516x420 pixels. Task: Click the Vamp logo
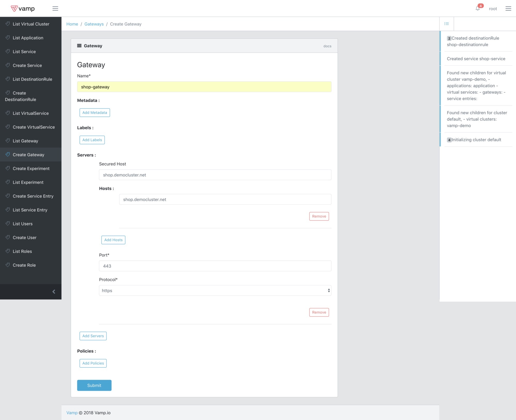click(23, 9)
